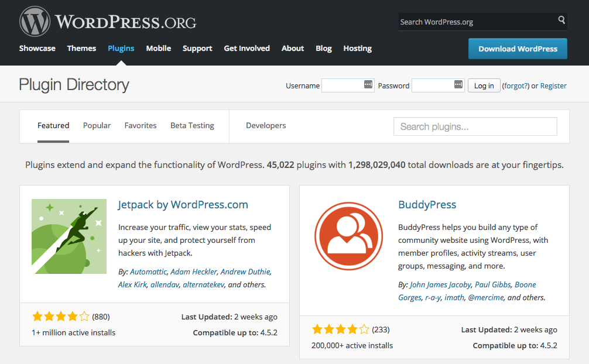Open the Get Involved menu item
This screenshot has height=364, width=589.
pos(247,48)
